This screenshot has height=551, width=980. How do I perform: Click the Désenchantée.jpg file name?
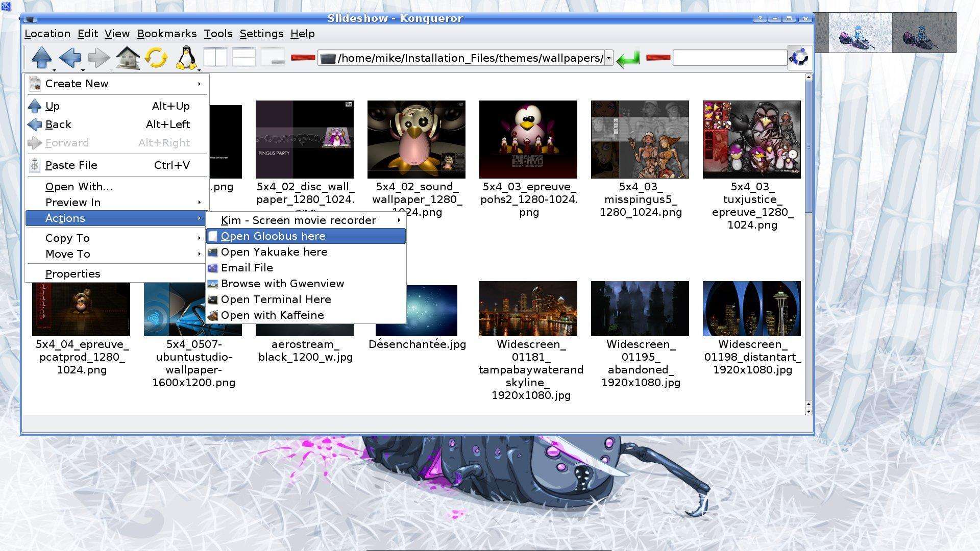(x=418, y=344)
